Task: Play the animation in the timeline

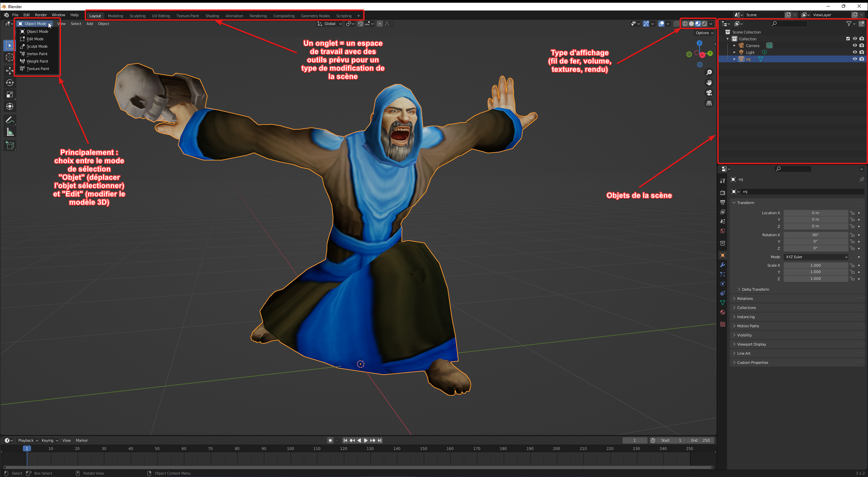Action: (366, 440)
